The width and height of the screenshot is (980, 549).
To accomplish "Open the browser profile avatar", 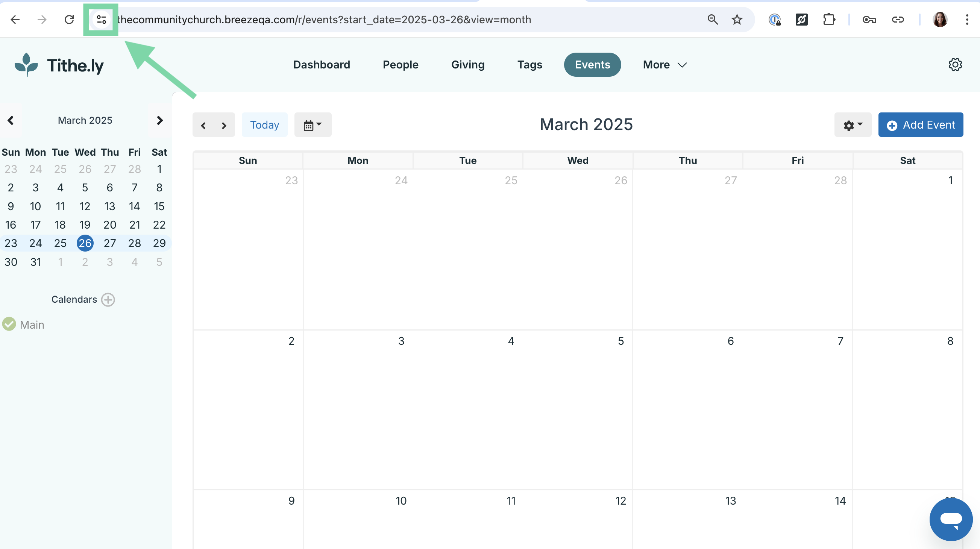I will pos(940,20).
